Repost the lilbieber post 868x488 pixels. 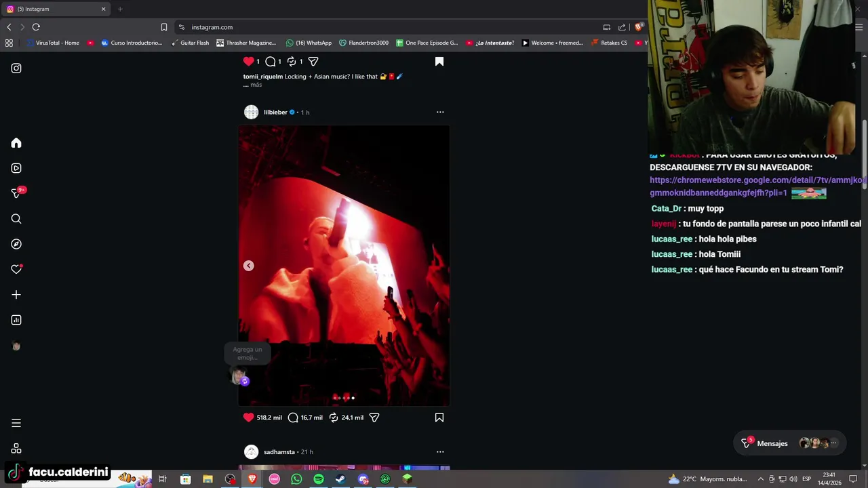334,418
